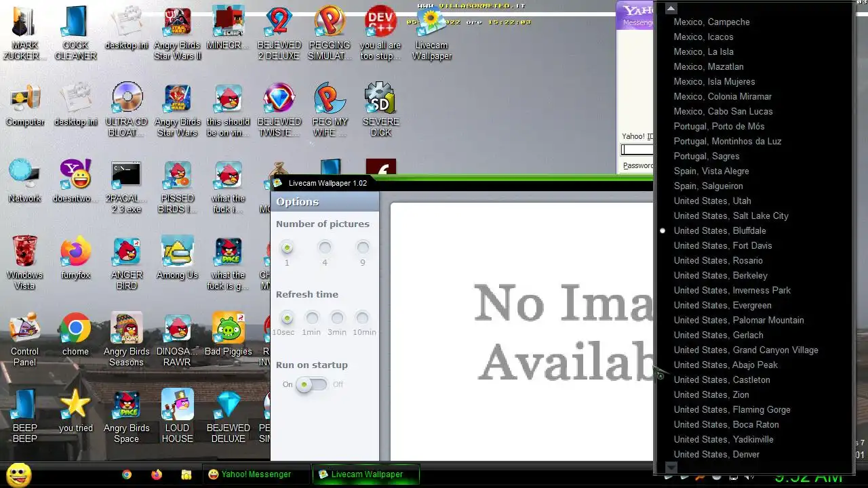Select the ANGER BIRD desktop icon
This screenshot has height=488, width=868.
coord(127,264)
